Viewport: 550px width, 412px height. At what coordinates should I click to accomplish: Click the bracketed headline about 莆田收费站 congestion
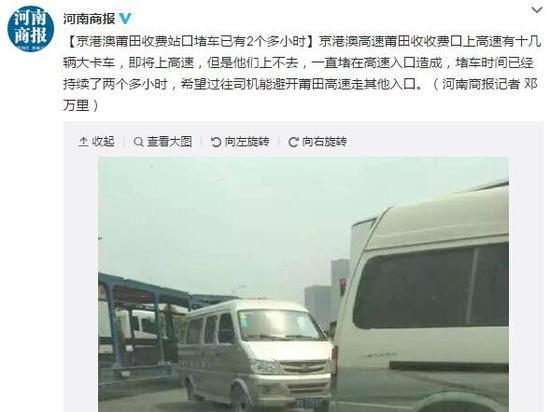click(x=192, y=42)
